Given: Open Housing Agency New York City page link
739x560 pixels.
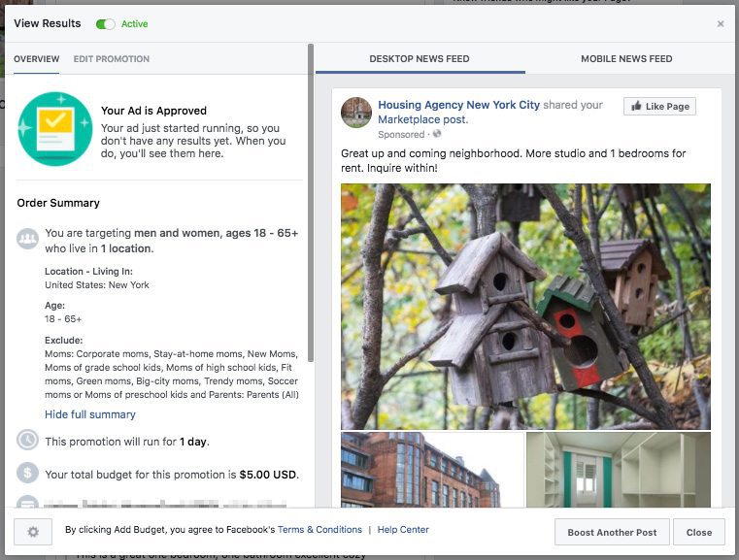Looking at the screenshot, I should tap(458, 105).
